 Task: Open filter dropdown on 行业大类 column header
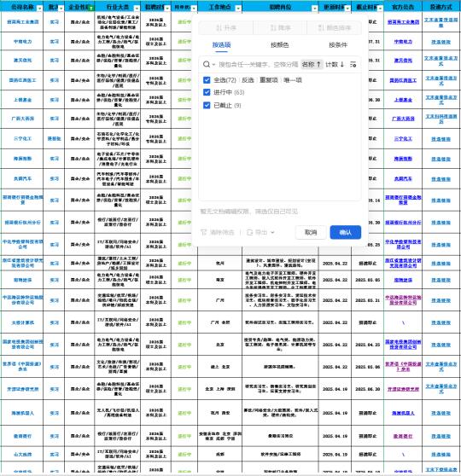point(137,9)
